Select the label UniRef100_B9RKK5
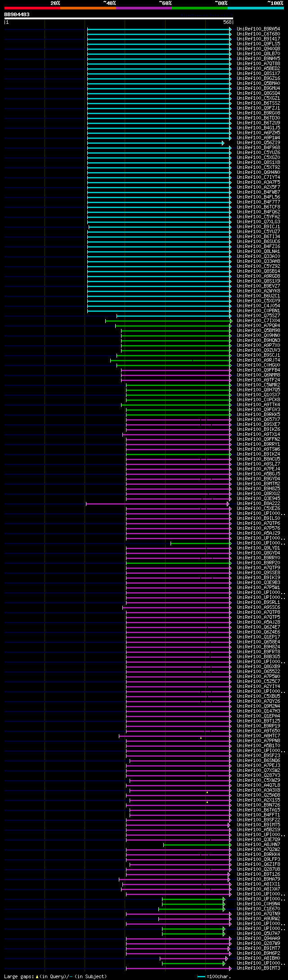 click(258, 415)
